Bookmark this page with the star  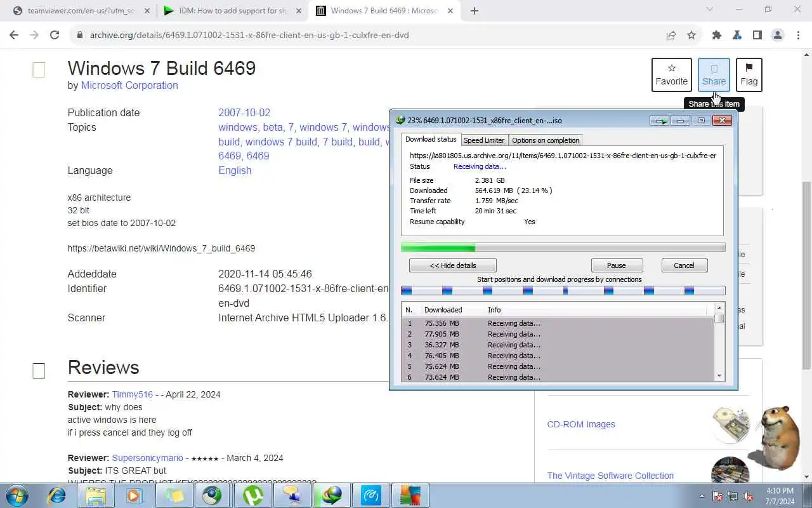coord(691,35)
